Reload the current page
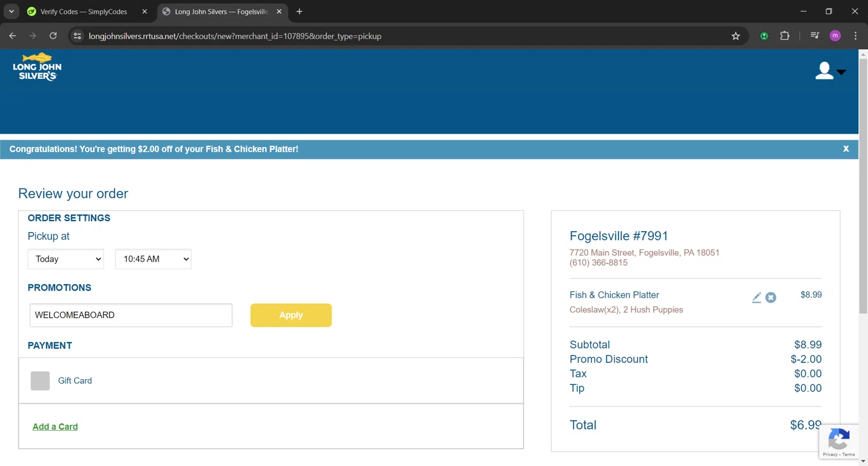868x466 pixels. pyautogui.click(x=53, y=36)
